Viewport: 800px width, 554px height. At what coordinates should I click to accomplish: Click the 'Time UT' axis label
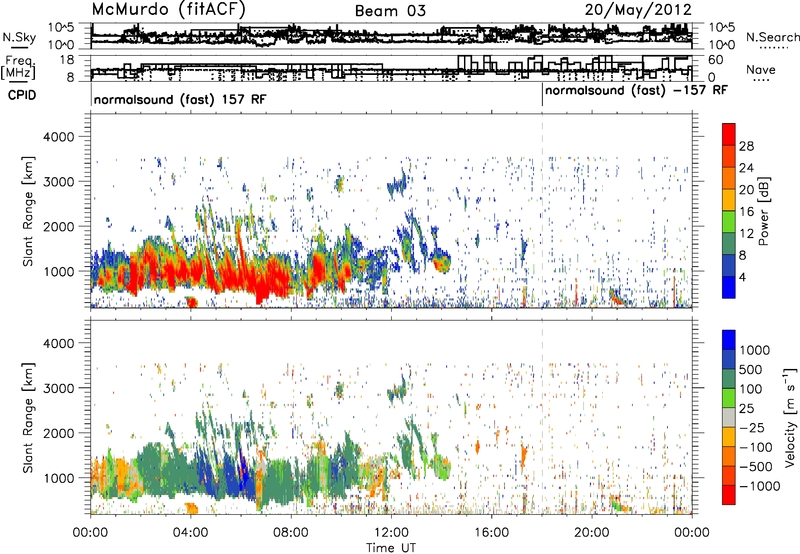391,548
